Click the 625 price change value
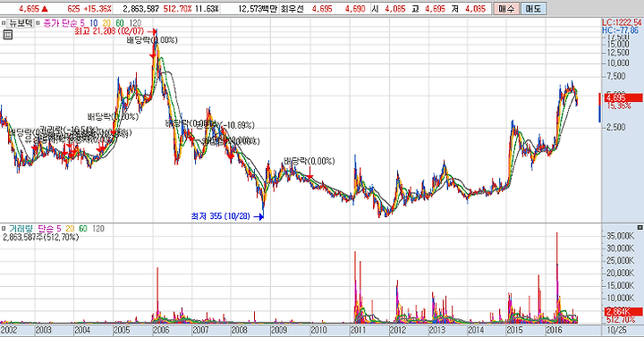This screenshot has height=337, width=644. point(73,9)
